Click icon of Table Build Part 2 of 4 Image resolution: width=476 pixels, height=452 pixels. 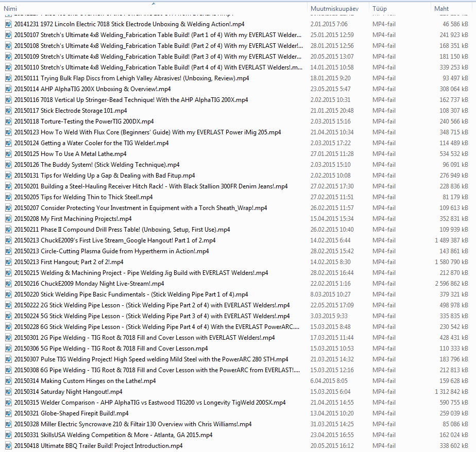coord(8,45)
